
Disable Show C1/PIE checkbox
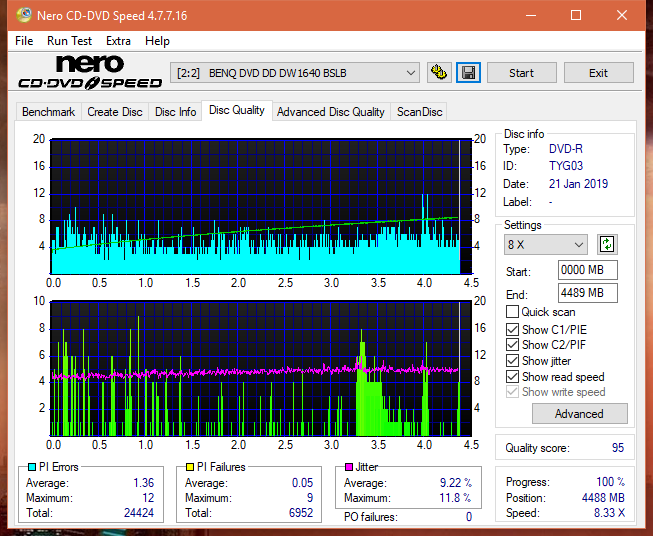coord(512,329)
